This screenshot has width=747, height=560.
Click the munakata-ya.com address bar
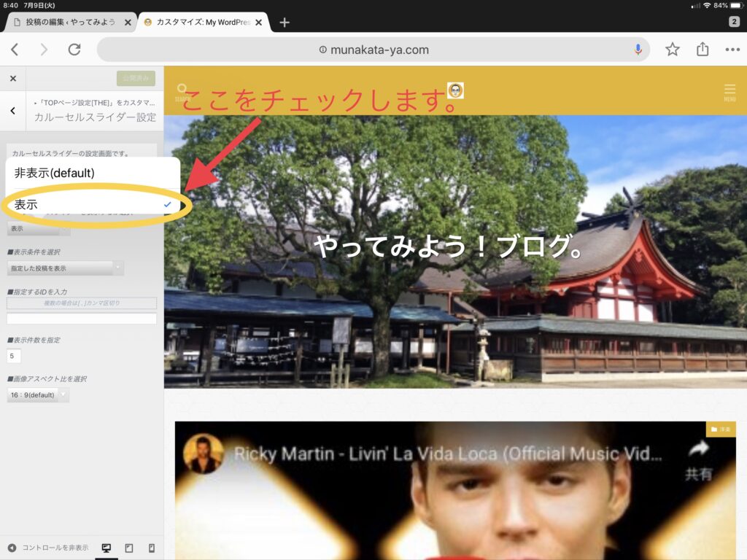click(373, 50)
